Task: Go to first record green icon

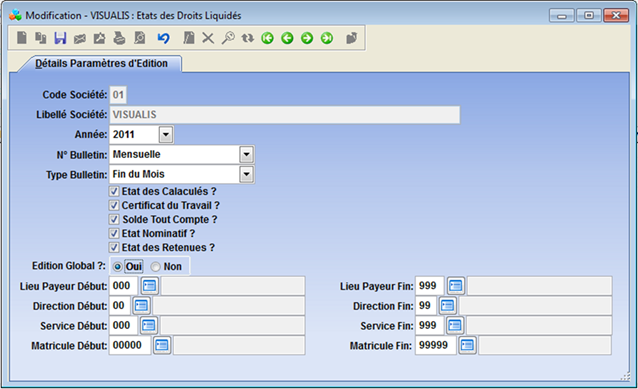Action: 267,38
